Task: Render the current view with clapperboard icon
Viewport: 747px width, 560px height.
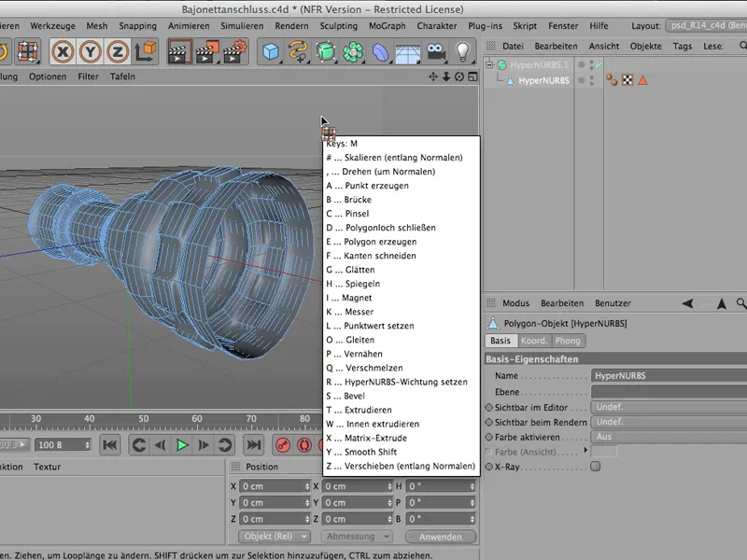Action: pyautogui.click(x=179, y=51)
